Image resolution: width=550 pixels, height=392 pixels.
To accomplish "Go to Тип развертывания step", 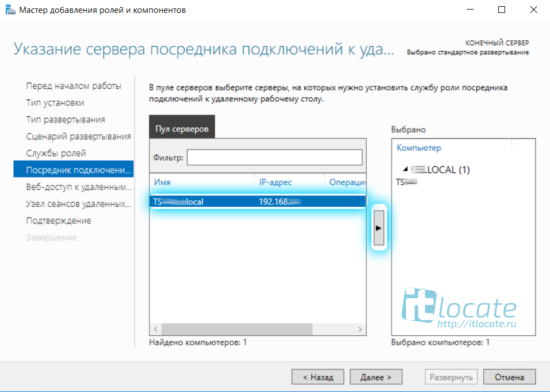I will coord(66,120).
